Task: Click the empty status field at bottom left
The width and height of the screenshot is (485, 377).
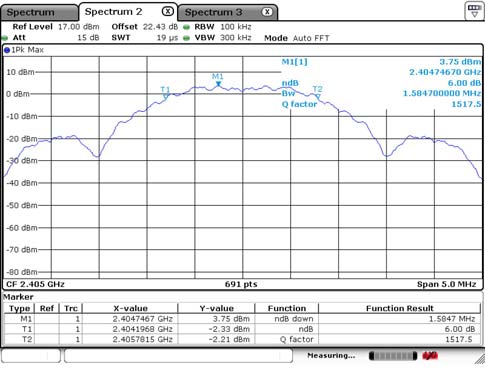Action: 31,356
